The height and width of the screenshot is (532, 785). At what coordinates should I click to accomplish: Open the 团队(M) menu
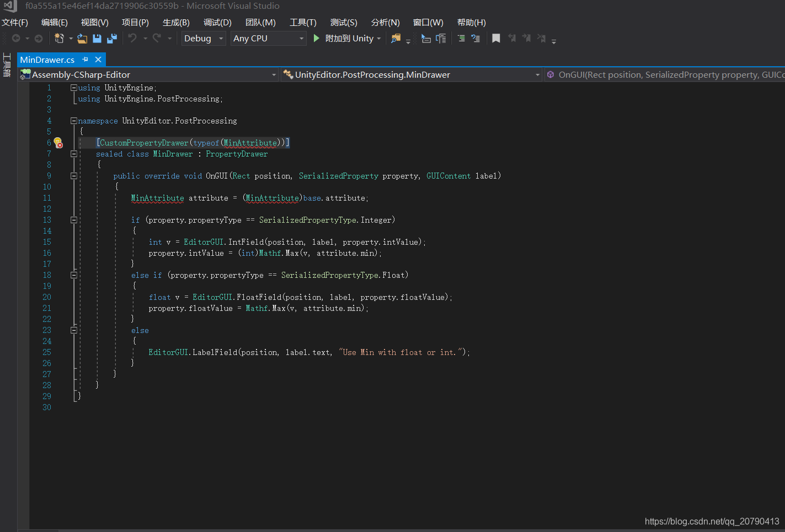[x=260, y=23]
